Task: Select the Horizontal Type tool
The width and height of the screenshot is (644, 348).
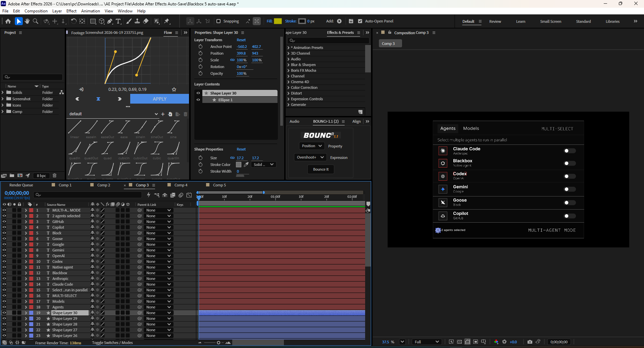Action: pos(118,21)
